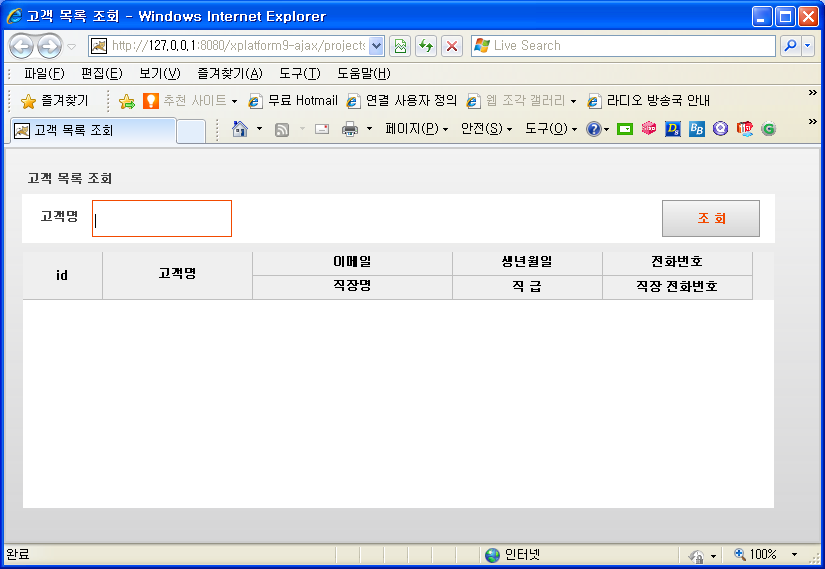Click the BB toolbar add-on icon
This screenshot has width=825, height=569.
(x=697, y=129)
